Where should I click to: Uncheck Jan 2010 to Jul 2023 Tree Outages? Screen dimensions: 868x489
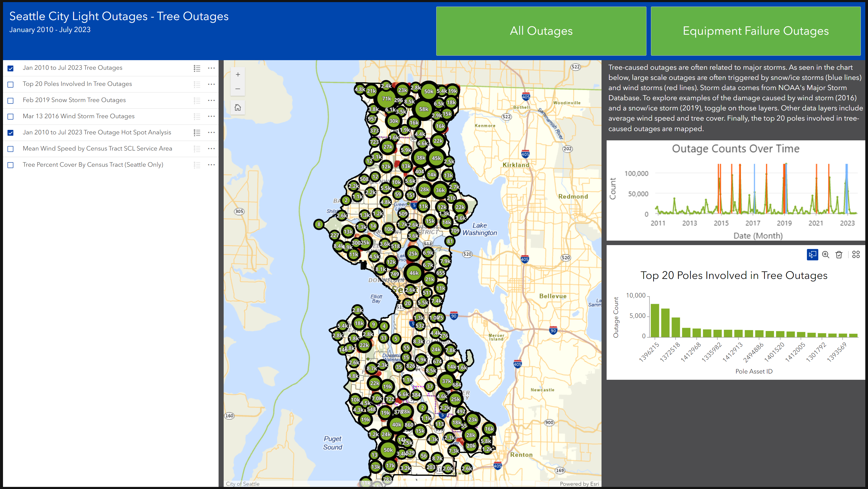tap(10, 68)
